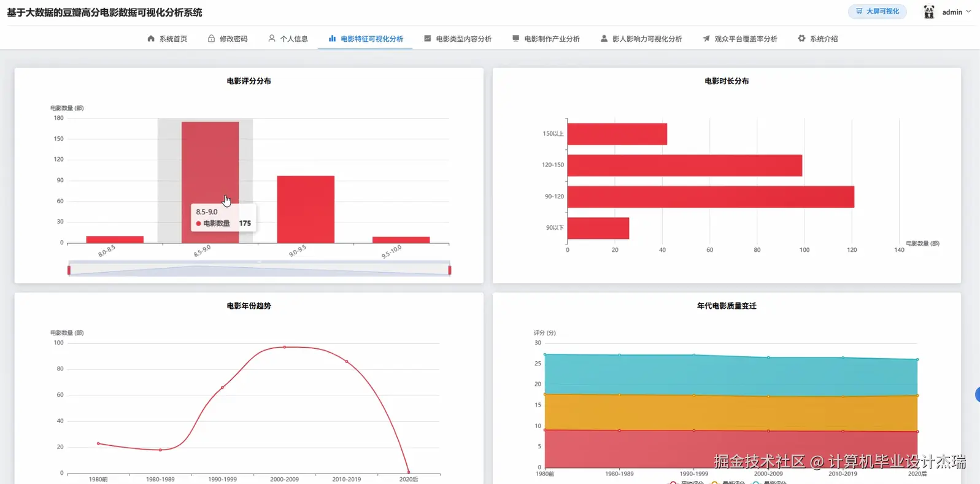Switch to the 电影特征可视化分析 tab

(x=366, y=39)
